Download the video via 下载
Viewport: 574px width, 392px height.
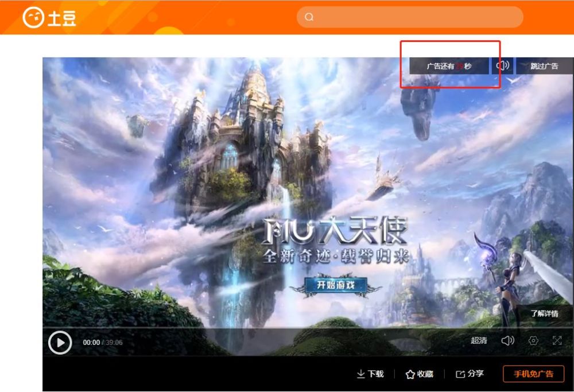(x=370, y=374)
